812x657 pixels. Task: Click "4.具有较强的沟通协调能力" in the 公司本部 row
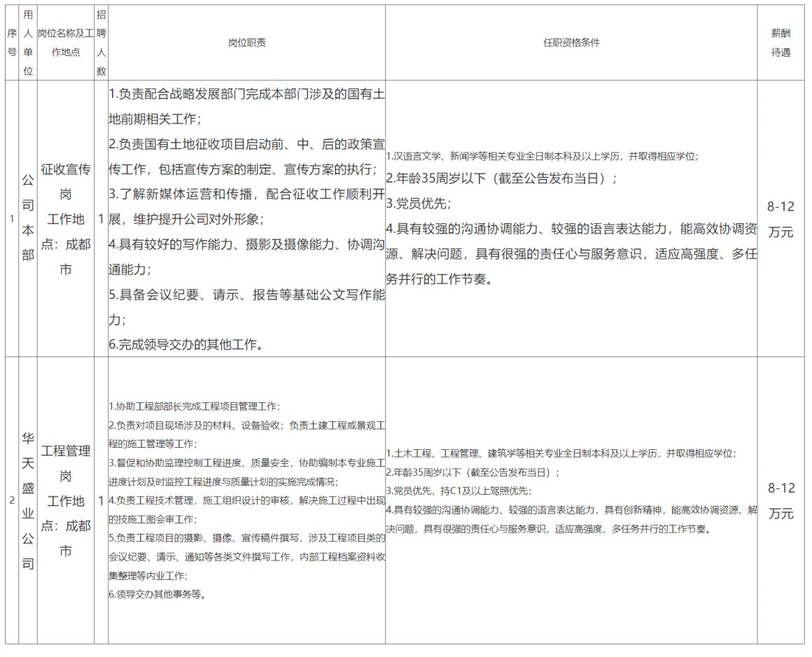[x=571, y=254]
